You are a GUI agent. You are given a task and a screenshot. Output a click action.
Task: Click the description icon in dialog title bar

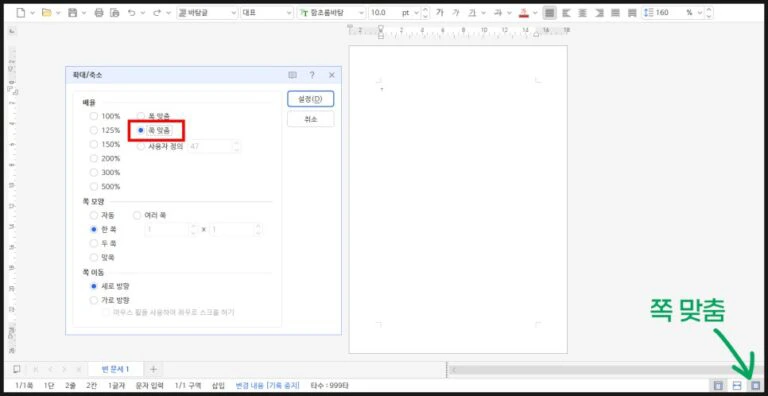coord(292,75)
